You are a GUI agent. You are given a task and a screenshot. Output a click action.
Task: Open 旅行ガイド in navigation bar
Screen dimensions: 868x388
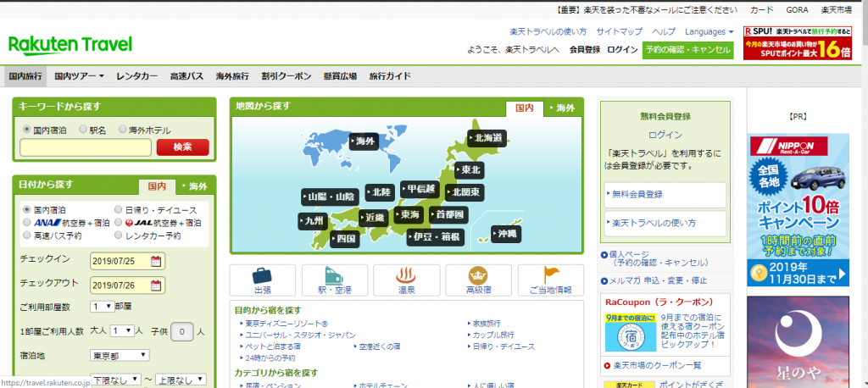coord(390,76)
